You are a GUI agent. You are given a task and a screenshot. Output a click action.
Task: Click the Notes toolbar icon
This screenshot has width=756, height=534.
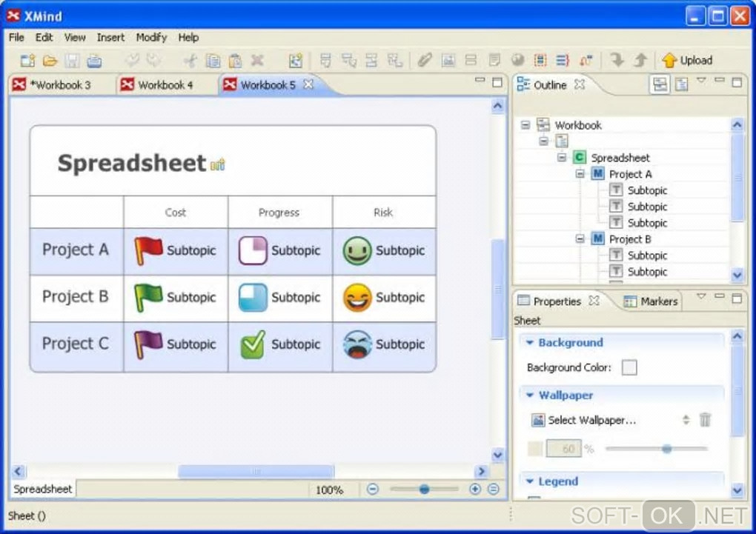(494, 60)
